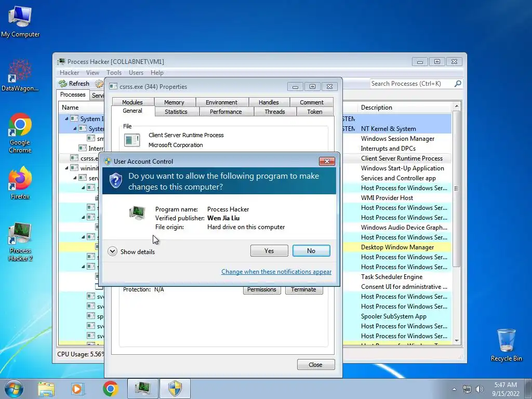Open the Recycle Bin
This screenshot has width=532, height=399.
[506, 345]
